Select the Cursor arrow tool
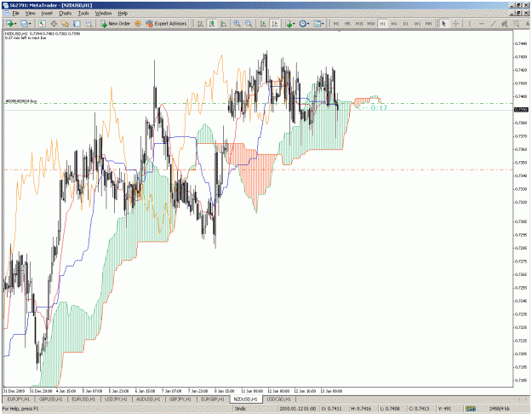The image size is (532, 414). click(x=443, y=24)
